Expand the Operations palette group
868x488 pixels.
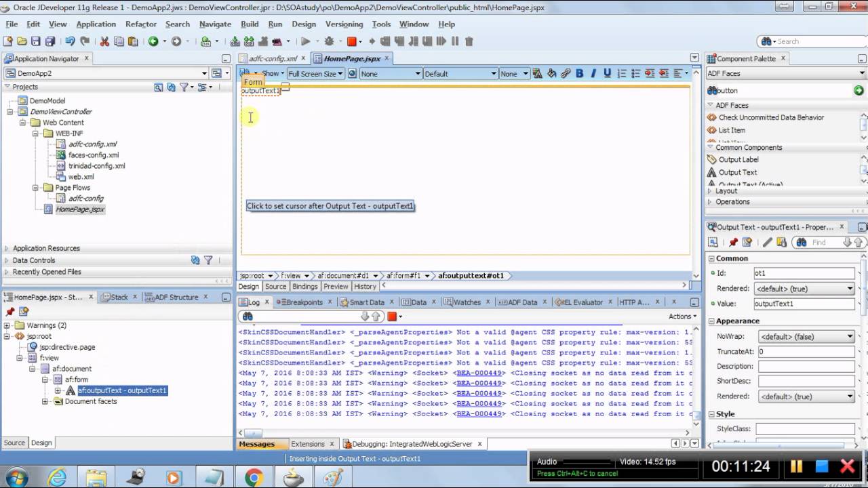(710, 202)
